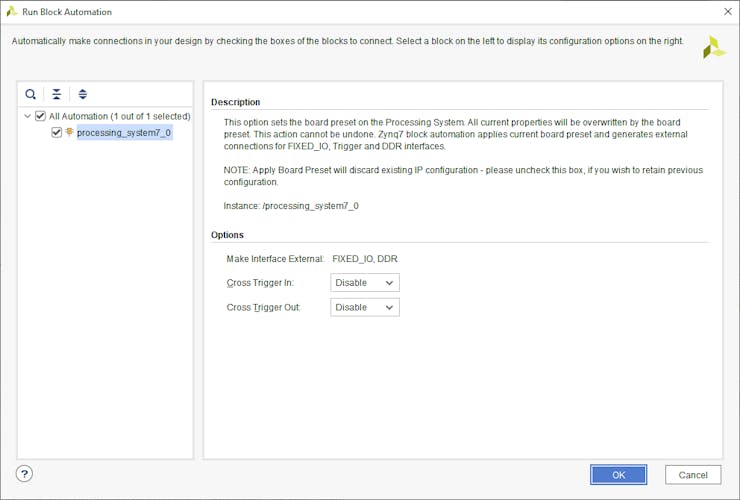Click the Collapse All icon

point(57,94)
